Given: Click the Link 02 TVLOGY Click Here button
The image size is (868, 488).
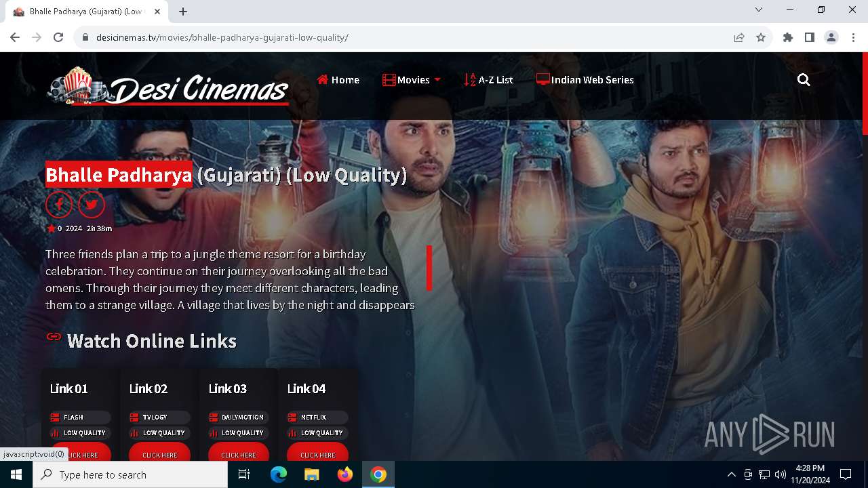Looking at the screenshot, I should (159, 452).
